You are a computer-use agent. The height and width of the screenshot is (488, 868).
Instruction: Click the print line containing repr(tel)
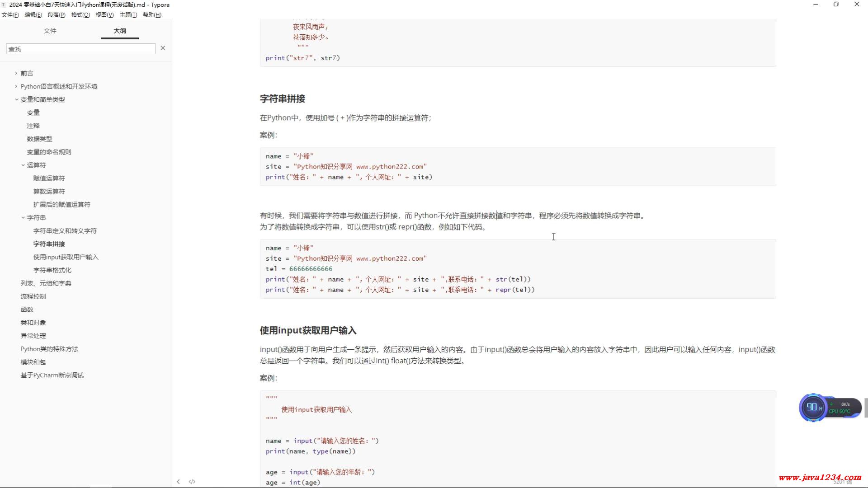400,290
